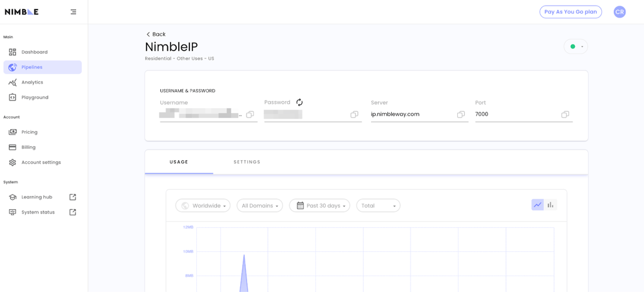This screenshot has width=644, height=292.
Task: Click the Analytics chart icon
Action: pos(13,82)
